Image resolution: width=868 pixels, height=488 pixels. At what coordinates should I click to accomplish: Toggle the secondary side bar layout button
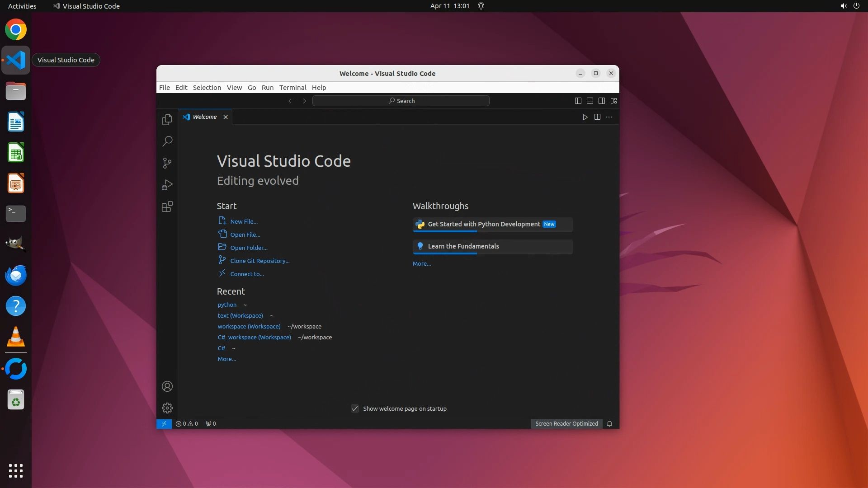(601, 101)
